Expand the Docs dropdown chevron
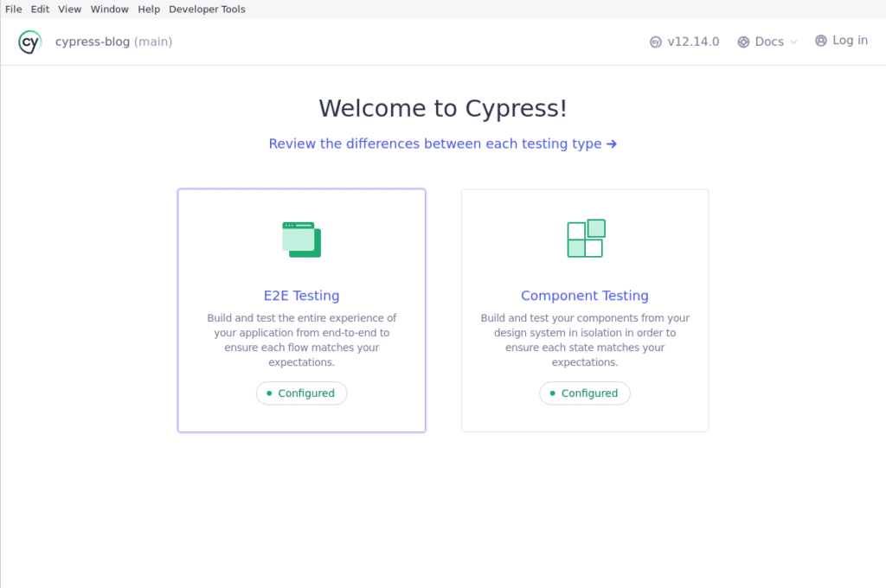Viewport: 886px width, 588px height. point(793,42)
